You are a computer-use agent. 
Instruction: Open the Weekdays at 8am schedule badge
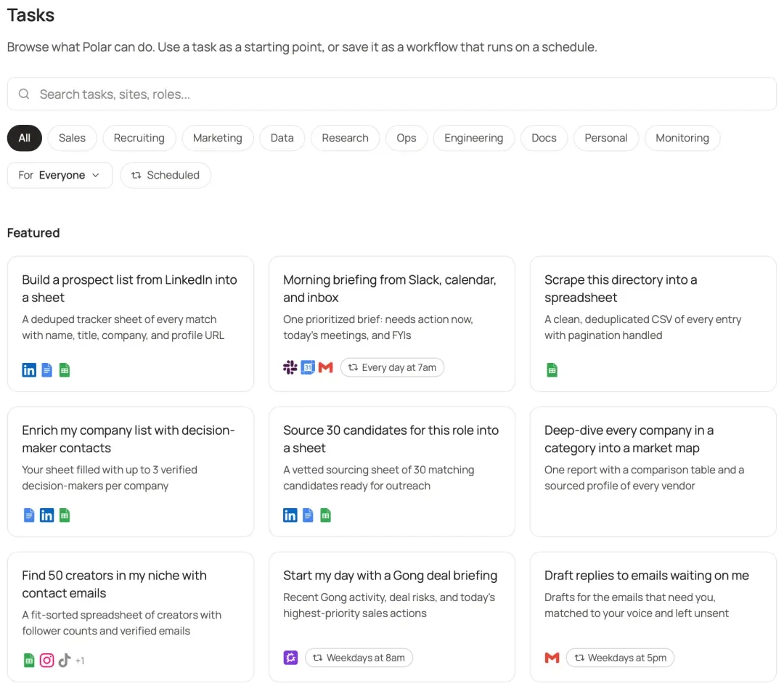tap(359, 658)
